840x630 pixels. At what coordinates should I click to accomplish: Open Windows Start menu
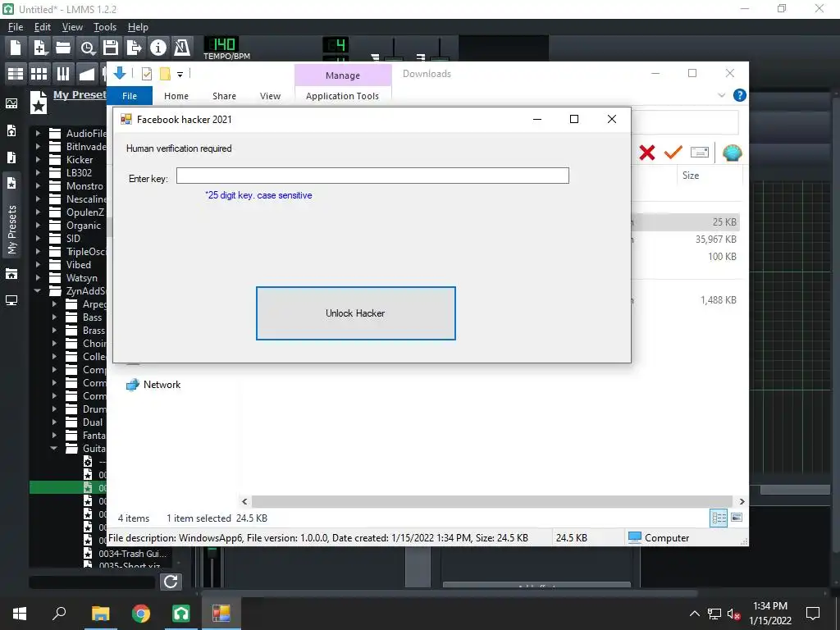pos(20,614)
